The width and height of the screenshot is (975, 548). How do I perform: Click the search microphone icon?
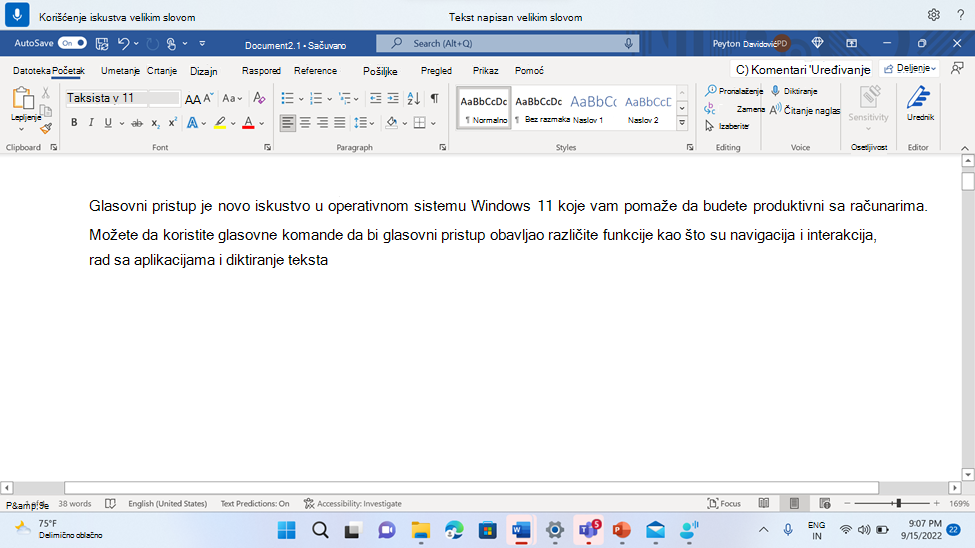click(628, 44)
